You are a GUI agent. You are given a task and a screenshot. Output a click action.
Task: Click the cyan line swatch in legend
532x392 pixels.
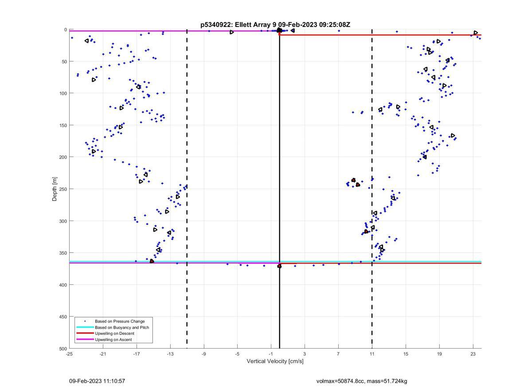click(85, 327)
